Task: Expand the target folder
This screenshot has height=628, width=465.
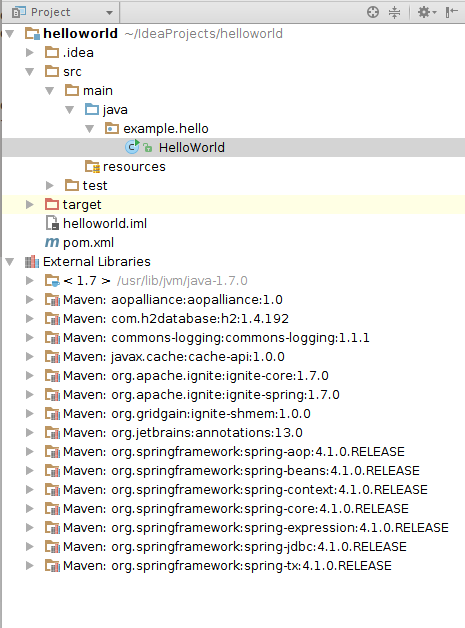Action: coord(30,205)
